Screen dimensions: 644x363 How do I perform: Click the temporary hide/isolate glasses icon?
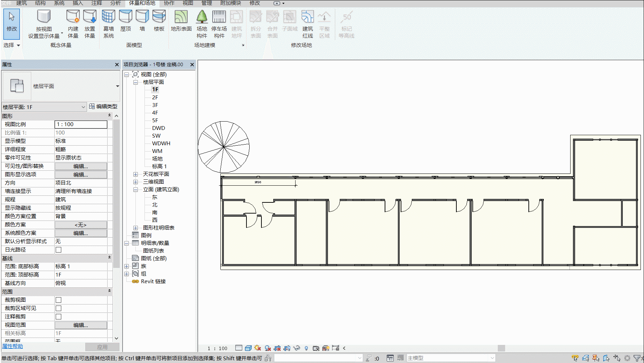tap(297, 348)
